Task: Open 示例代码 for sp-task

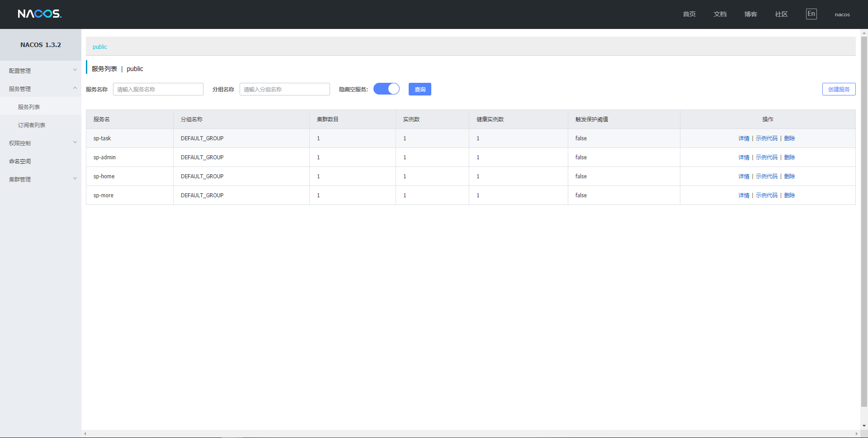Action: pos(767,138)
